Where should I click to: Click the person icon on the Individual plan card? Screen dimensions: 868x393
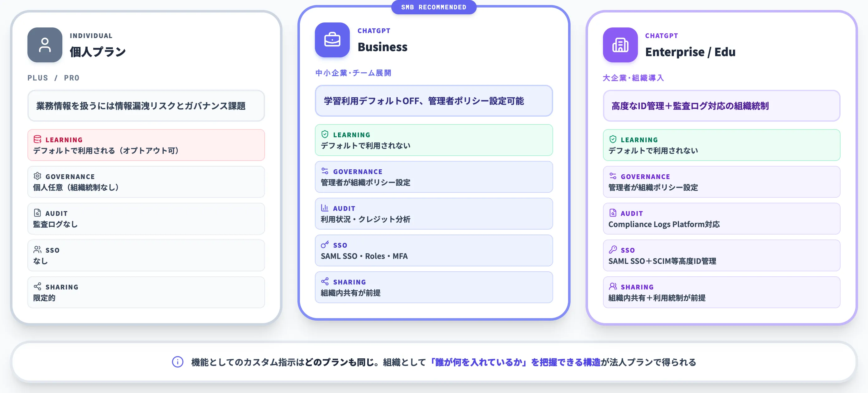[x=45, y=45]
